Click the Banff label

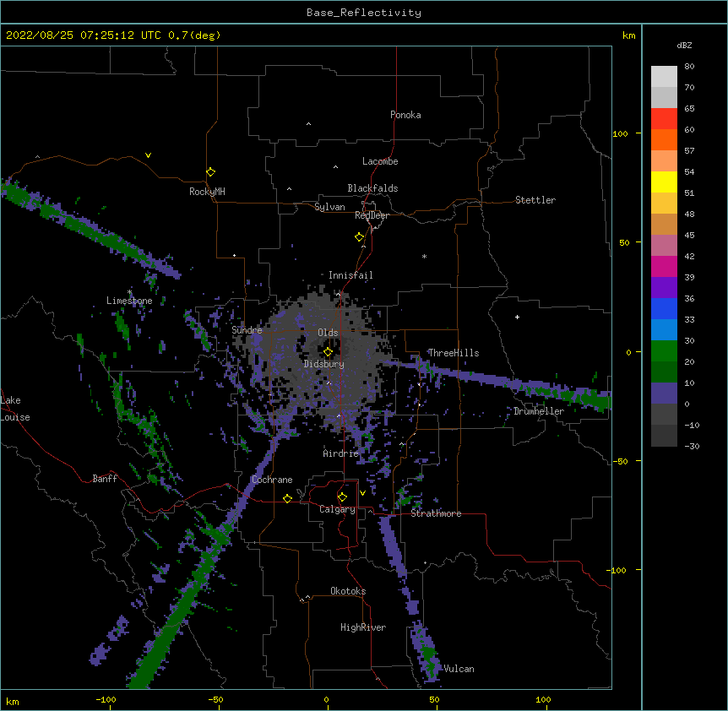105,479
